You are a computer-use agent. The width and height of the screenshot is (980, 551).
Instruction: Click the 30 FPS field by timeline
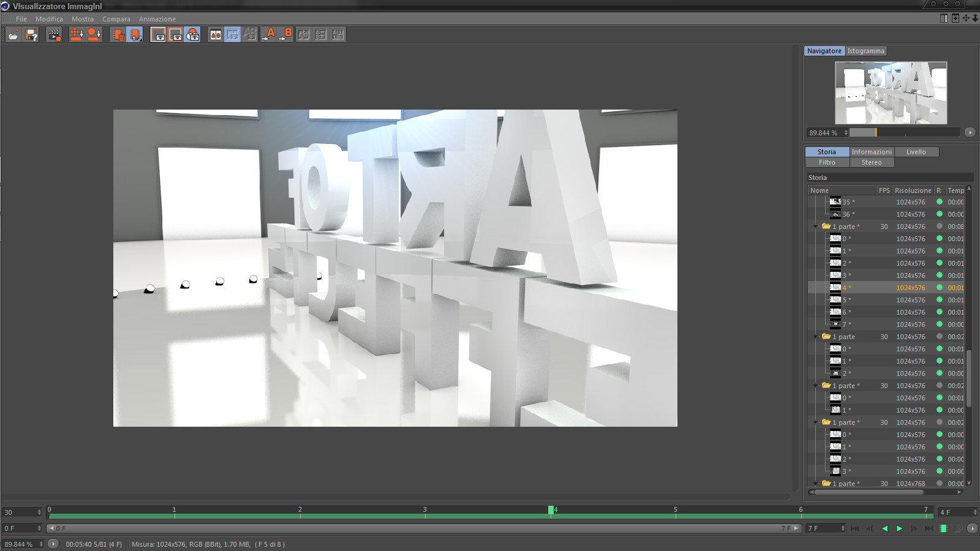pos(22,512)
